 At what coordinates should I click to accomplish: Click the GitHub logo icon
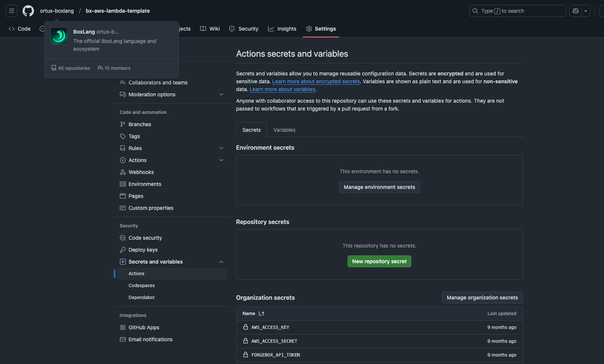click(28, 11)
